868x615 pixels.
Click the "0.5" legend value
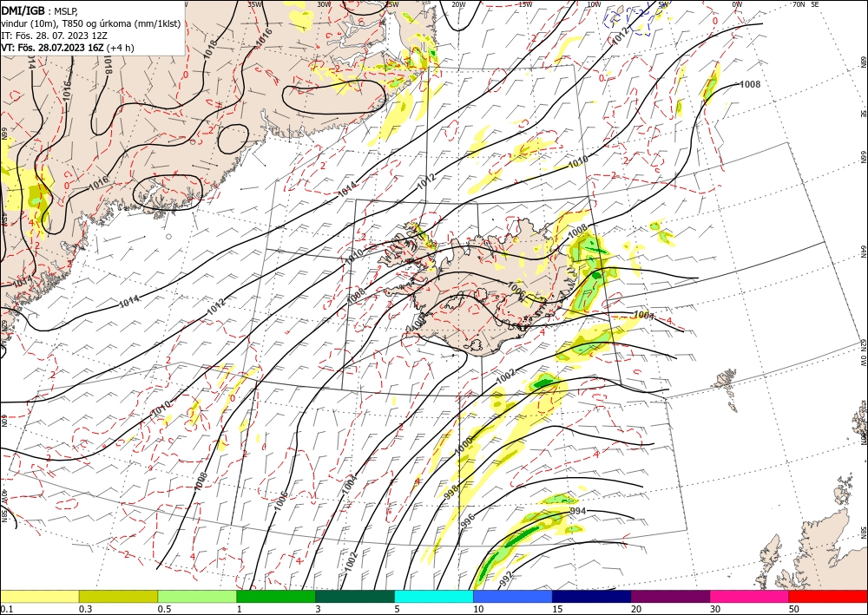click(x=164, y=609)
